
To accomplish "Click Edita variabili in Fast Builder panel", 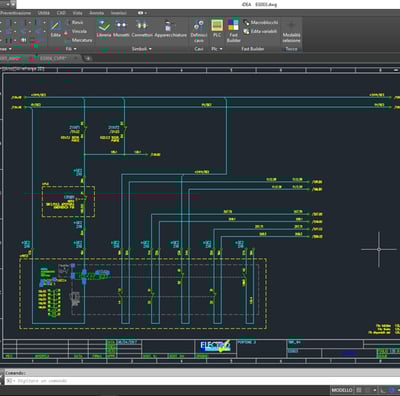I will (x=260, y=31).
